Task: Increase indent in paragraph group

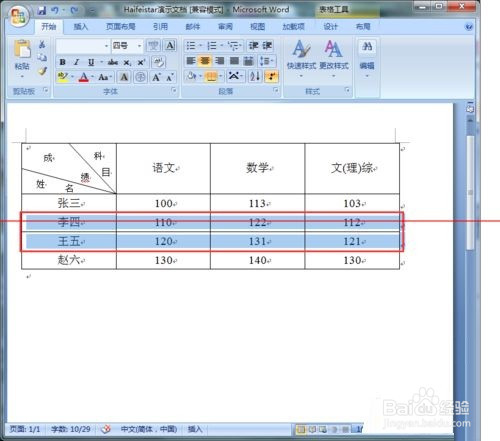Action: coord(267,45)
